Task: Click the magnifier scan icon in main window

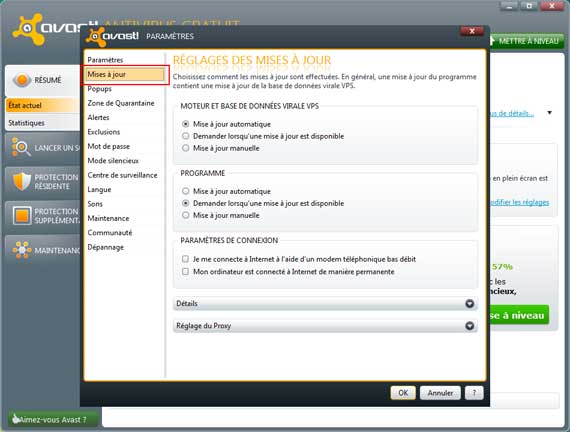Action: tap(21, 148)
